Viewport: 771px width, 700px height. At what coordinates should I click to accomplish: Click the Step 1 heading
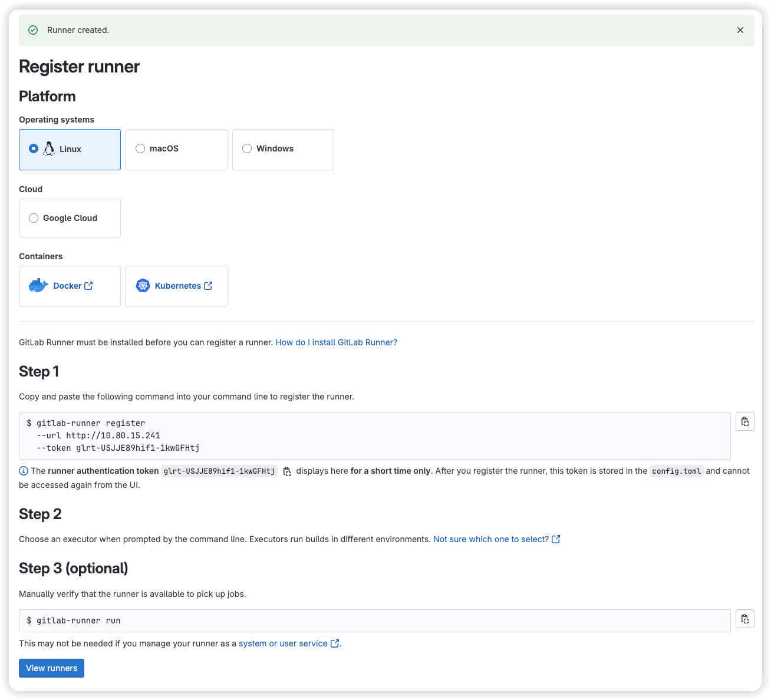[39, 371]
